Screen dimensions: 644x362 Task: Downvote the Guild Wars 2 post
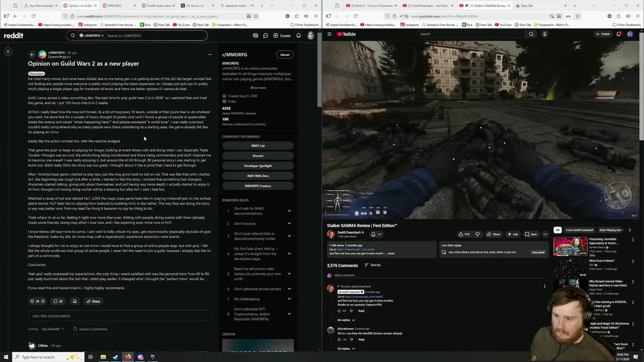pyautogui.click(x=43, y=301)
